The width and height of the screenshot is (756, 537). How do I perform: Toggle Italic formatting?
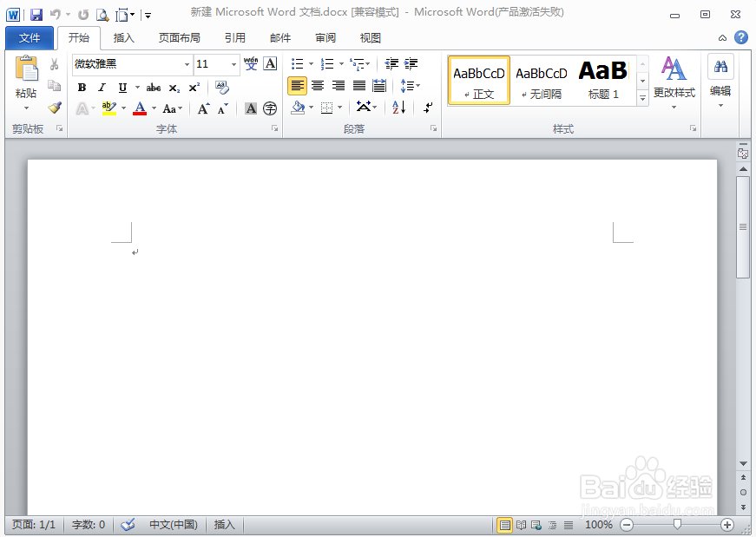click(x=102, y=88)
